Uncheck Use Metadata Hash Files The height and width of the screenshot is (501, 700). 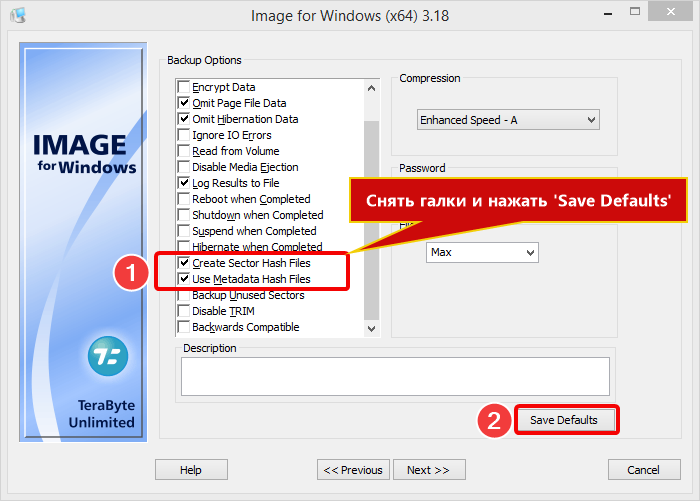click(x=183, y=279)
